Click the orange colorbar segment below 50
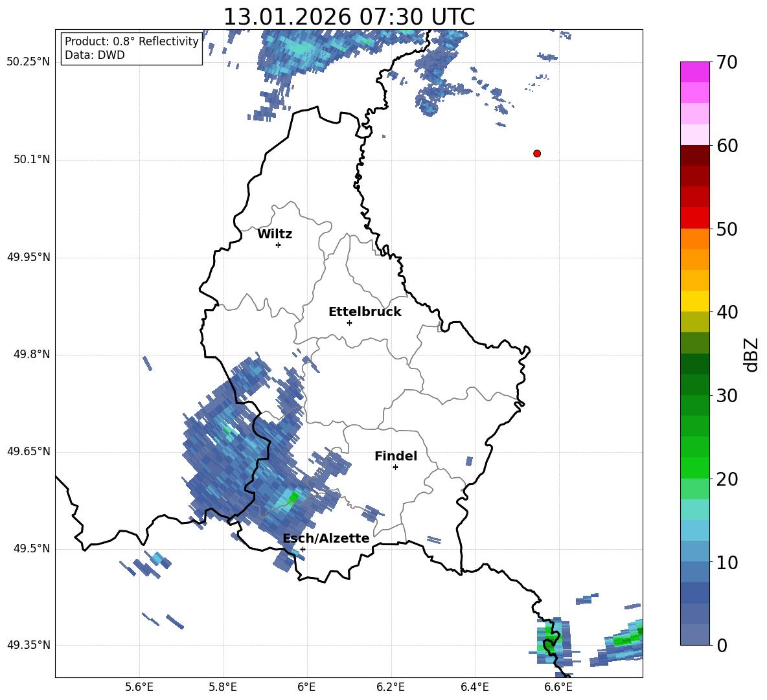 694,238
